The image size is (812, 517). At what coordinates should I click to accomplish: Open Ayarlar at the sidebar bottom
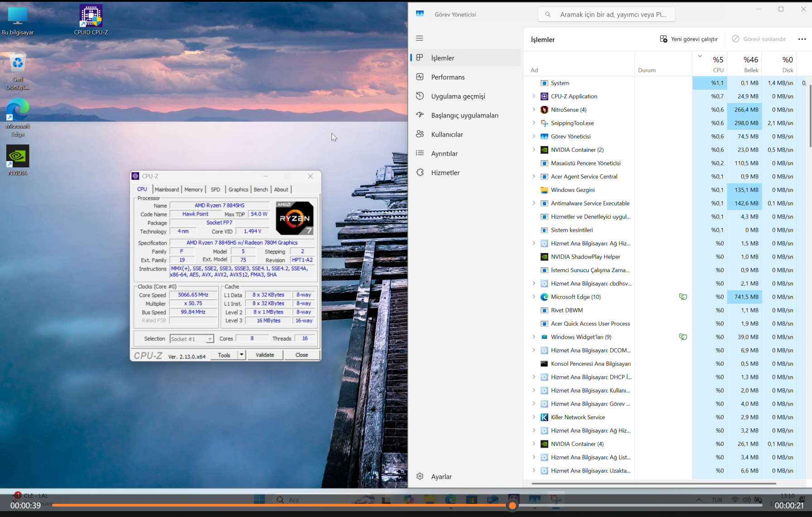pyautogui.click(x=466, y=477)
